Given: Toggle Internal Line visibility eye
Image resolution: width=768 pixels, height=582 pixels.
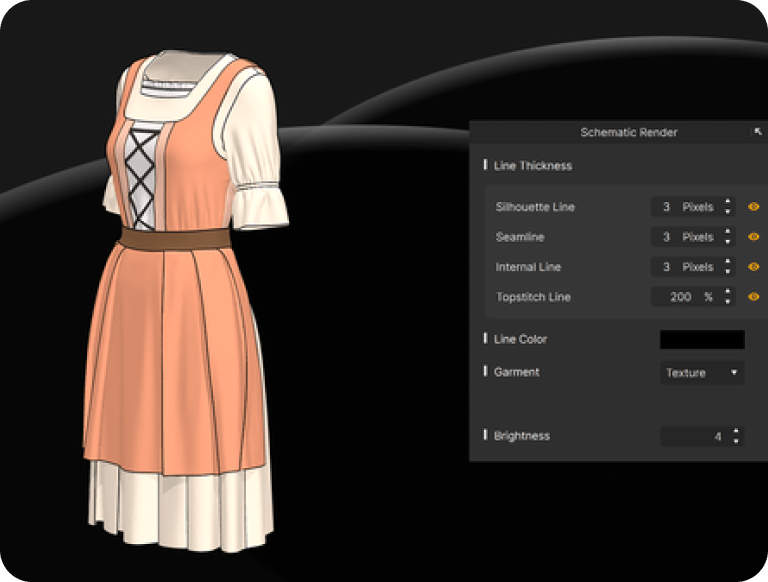Looking at the screenshot, I should pyautogui.click(x=754, y=267).
